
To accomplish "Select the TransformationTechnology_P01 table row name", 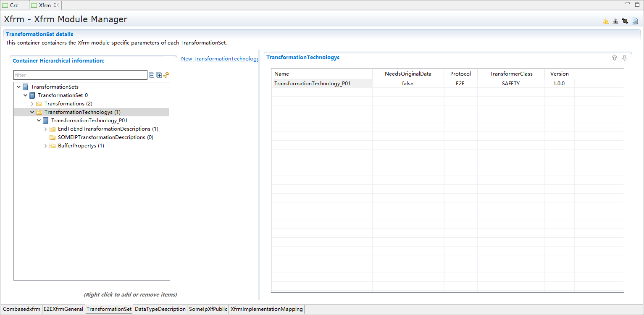I will [x=312, y=84].
